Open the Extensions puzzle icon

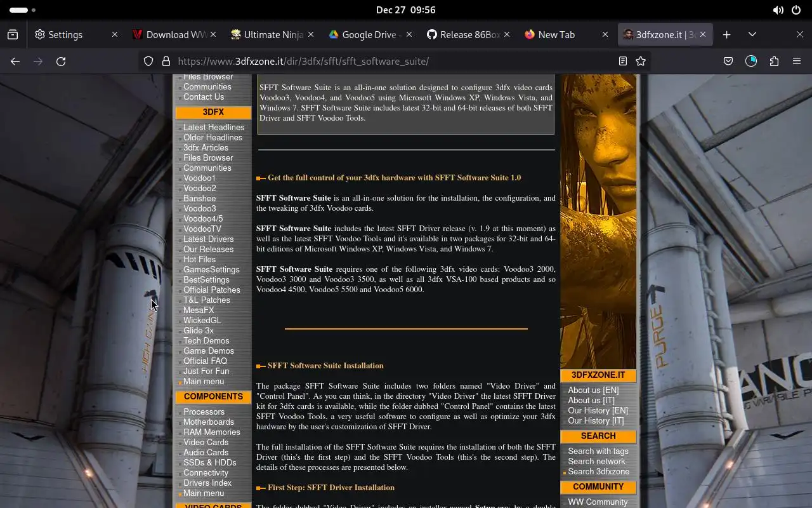774,62
